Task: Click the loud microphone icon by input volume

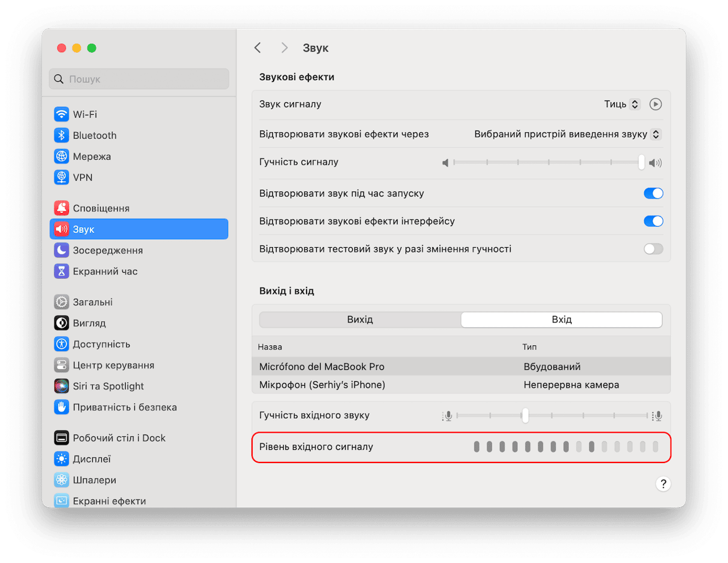Action: [657, 416]
